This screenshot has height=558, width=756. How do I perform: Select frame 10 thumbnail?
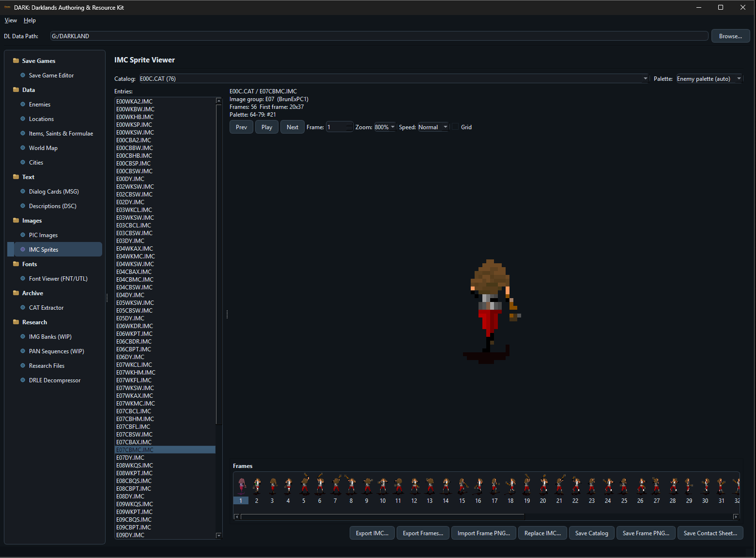[383, 490]
